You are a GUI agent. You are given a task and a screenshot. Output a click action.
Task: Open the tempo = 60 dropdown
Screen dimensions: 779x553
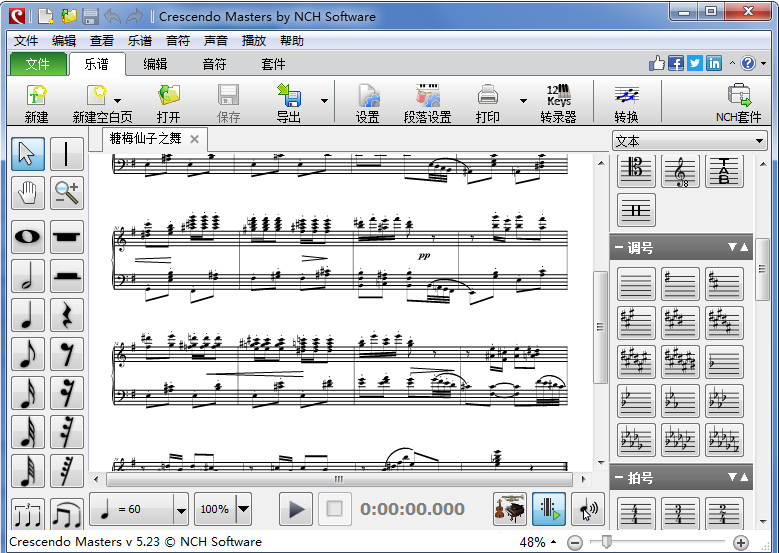tap(181, 509)
